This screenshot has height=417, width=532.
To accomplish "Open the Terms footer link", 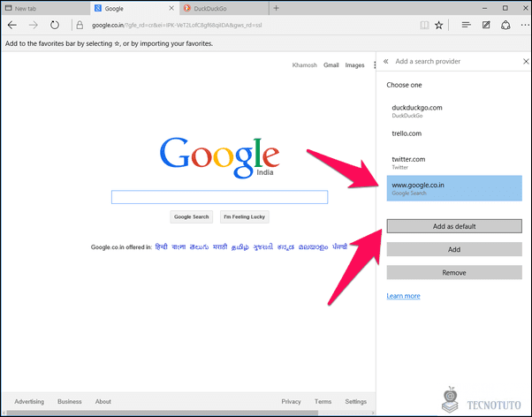I will click(x=323, y=401).
